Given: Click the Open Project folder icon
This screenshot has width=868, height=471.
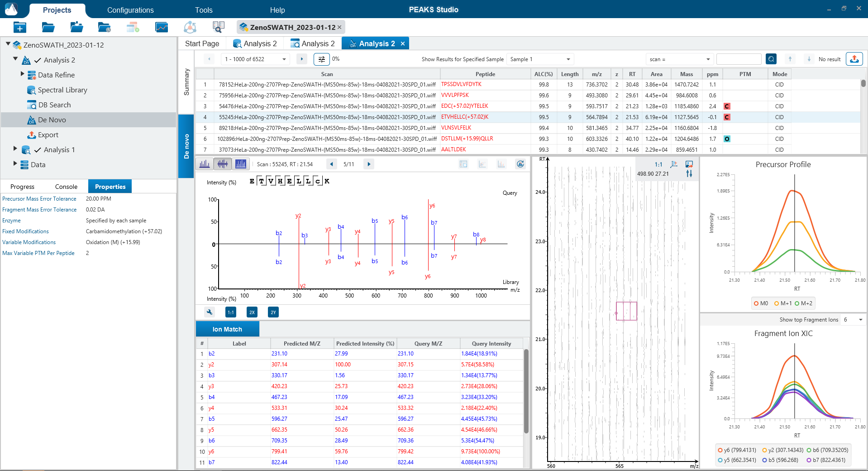Looking at the screenshot, I should click(x=48, y=27).
